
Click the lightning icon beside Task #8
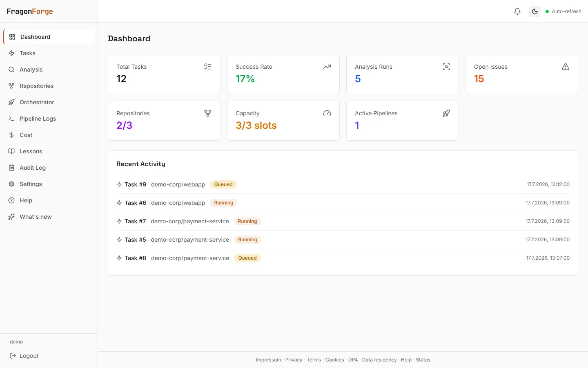point(119,258)
